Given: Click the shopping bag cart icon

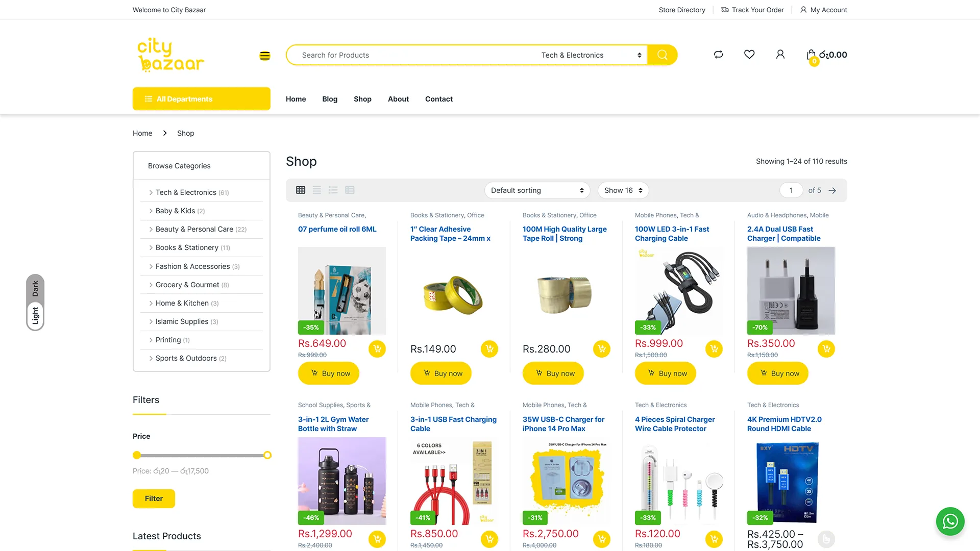Looking at the screenshot, I should point(811,55).
